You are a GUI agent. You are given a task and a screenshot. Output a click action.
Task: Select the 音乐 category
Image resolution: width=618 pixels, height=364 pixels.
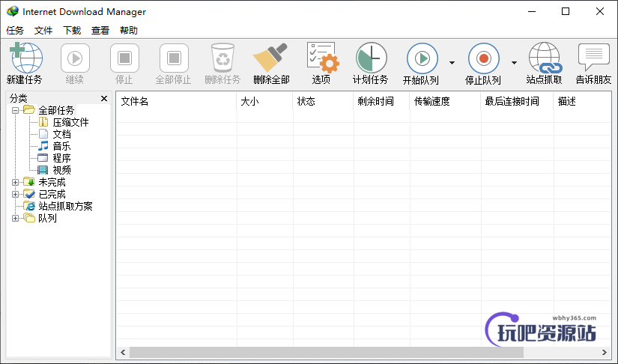click(x=61, y=147)
